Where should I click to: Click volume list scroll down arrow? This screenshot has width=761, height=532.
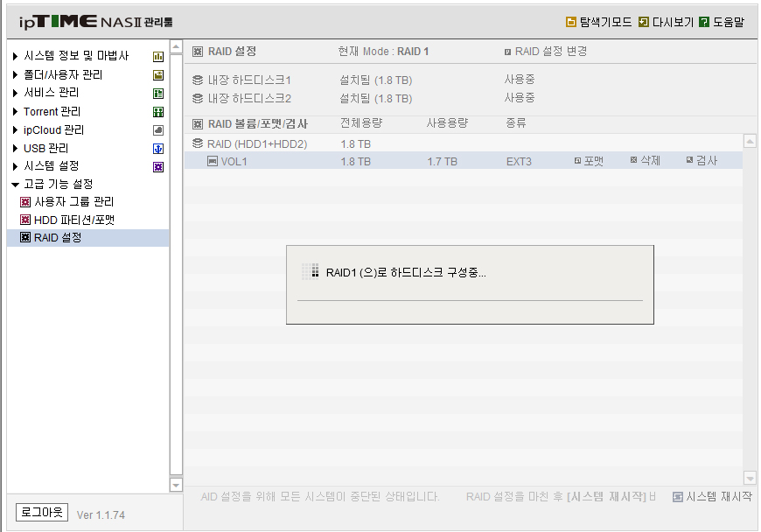pos(750,478)
